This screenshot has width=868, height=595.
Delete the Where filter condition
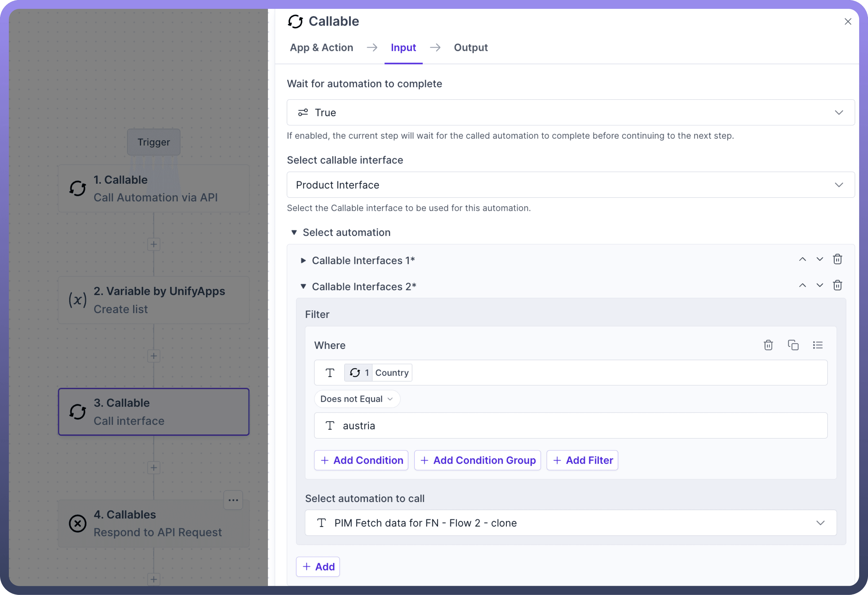click(x=768, y=345)
